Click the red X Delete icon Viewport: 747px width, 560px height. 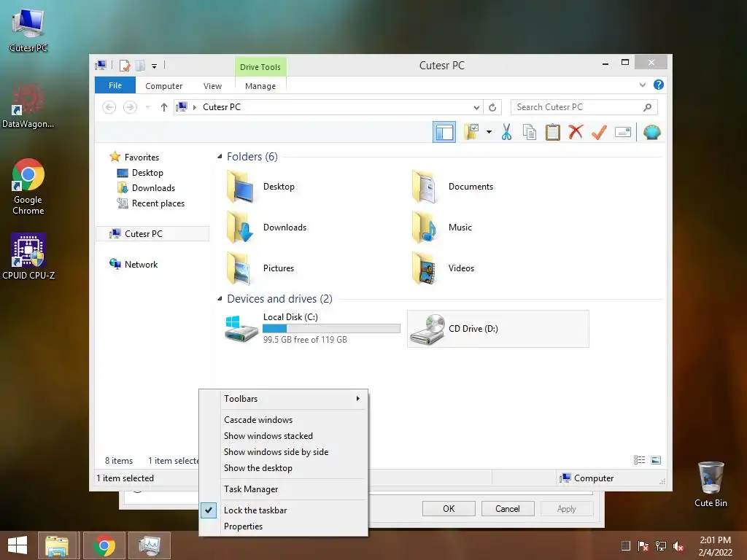(x=576, y=132)
